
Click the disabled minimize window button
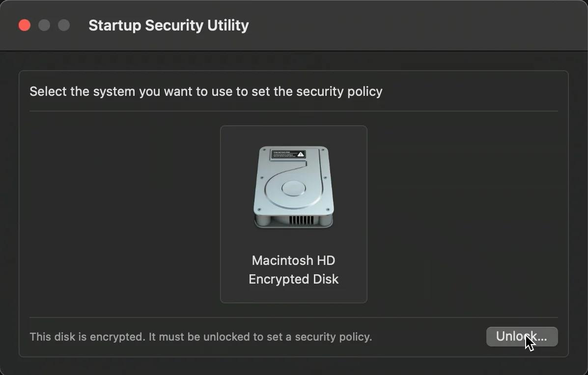(x=44, y=25)
